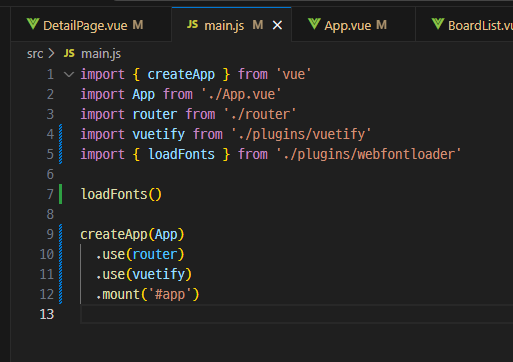Switch to the BoardList.vue tab

(465, 25)
